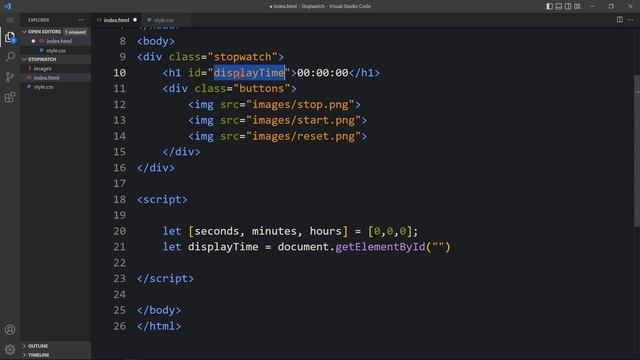This screenshot has width=640, height=360.
Task: Open the Customize Layout icon
Action: [577, 6]
